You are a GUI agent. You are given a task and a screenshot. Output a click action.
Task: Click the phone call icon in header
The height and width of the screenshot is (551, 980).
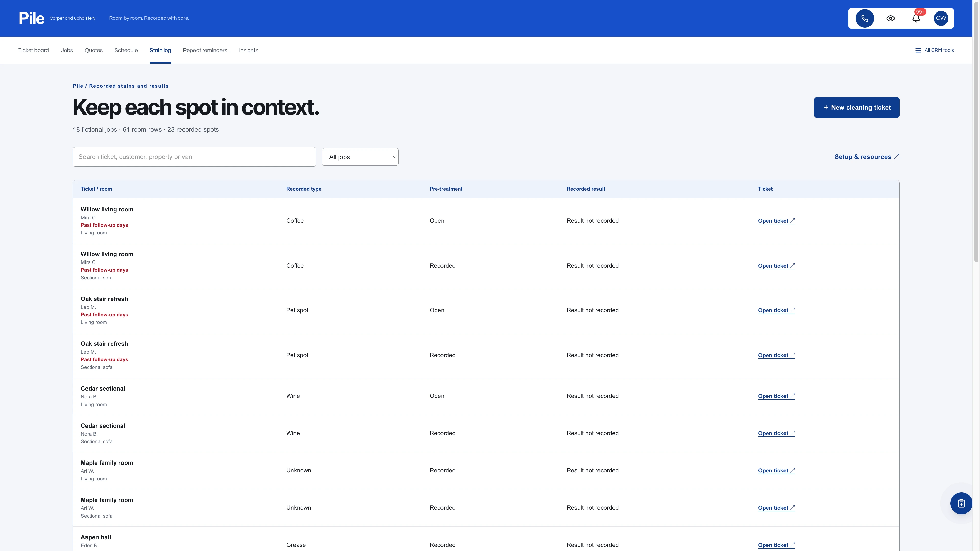tap(864, 18)
